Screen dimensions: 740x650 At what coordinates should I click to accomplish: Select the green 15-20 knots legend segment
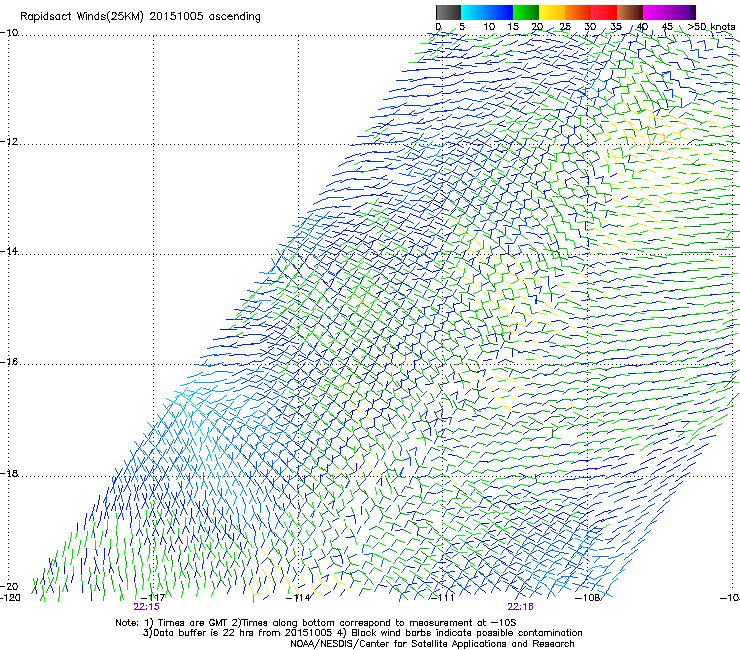coord(526,12)
